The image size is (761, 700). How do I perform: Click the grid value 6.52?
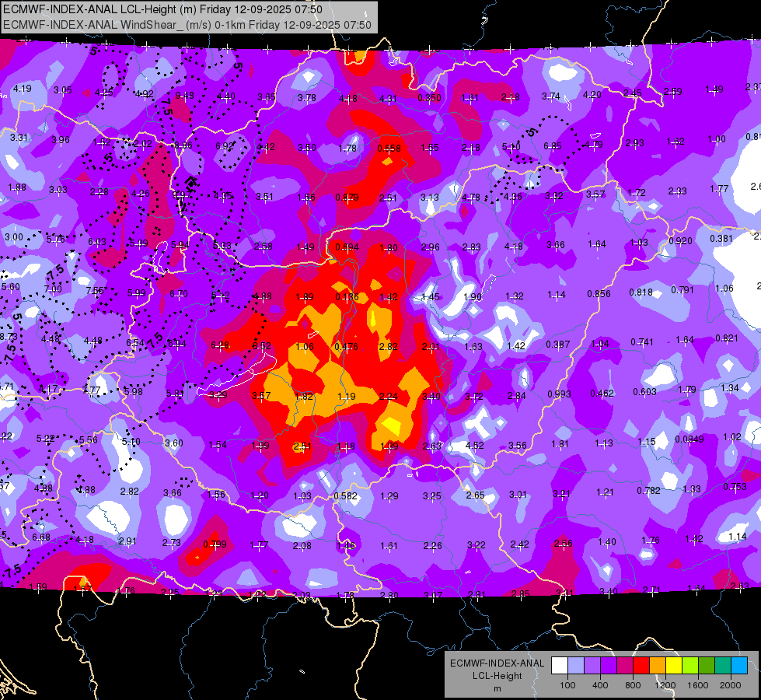[262, 346]
